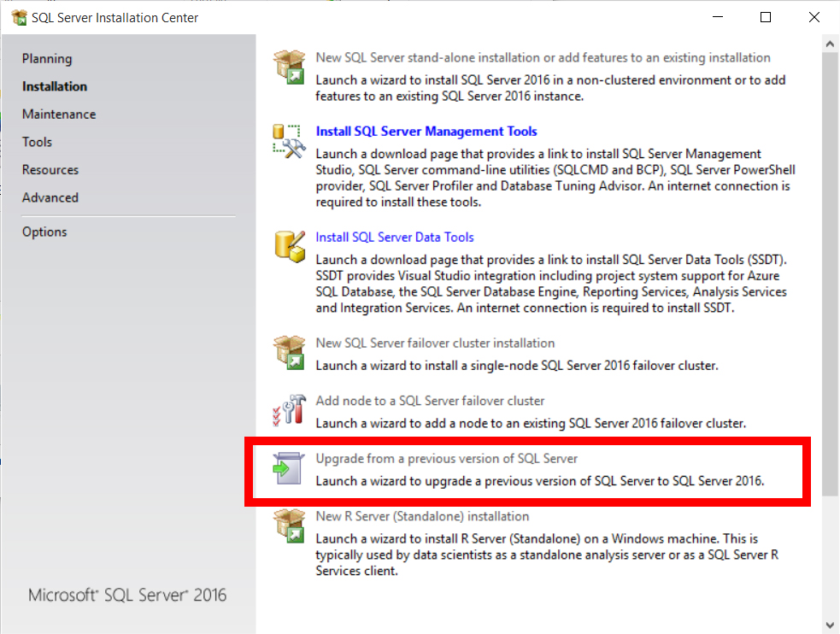Image resolution: width=840 pixels, height=634 pixels.
Task: Go to the Tools section
Action: pyautogui.click(x=38, y=142)
